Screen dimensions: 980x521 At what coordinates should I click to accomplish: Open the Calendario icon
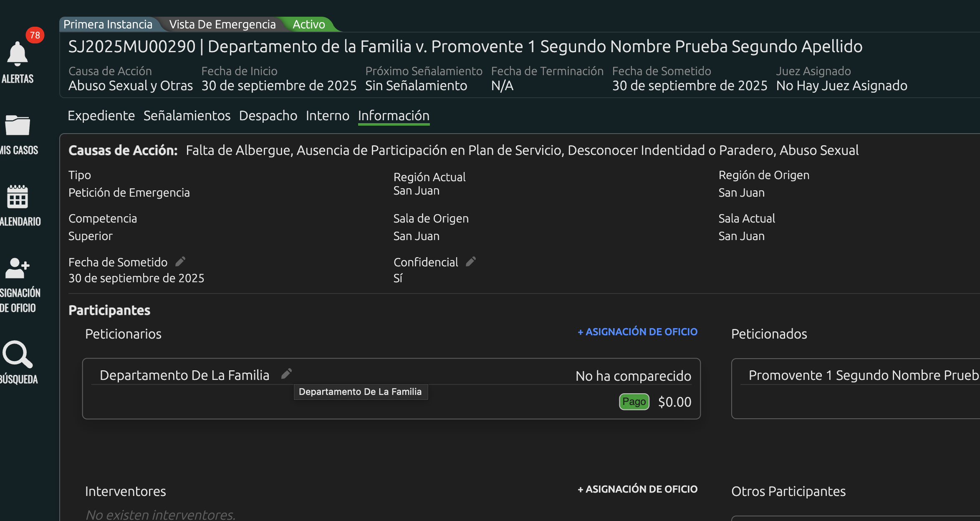[18, 197]
